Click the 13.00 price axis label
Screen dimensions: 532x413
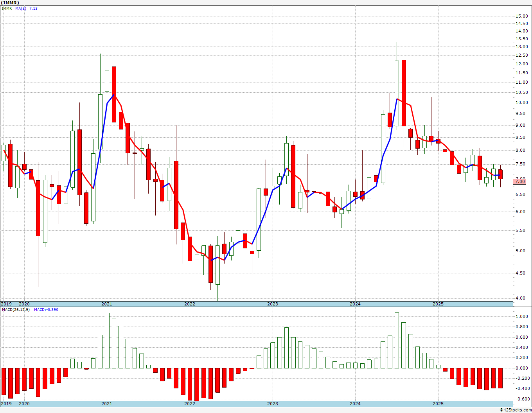click(x=521, y=47)
